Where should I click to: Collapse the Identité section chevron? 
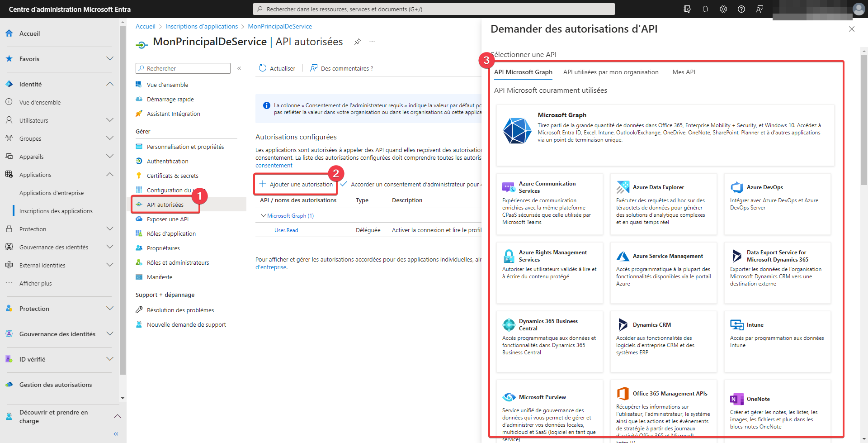[x=109, y=84]
